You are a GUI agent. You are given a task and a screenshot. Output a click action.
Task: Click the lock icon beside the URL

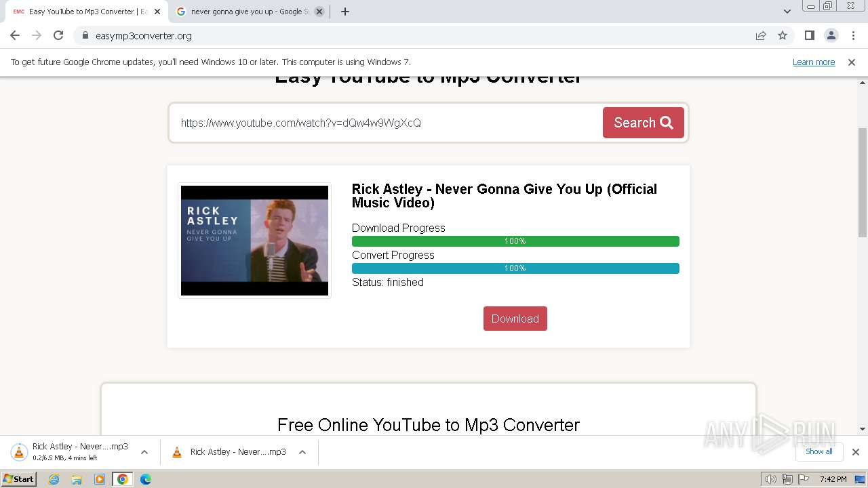point(85,36)
